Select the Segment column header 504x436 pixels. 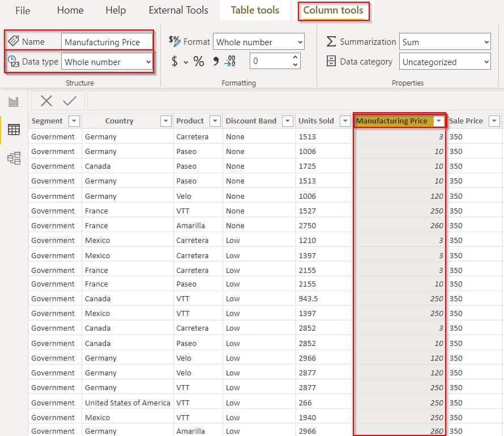pos(47,121)
